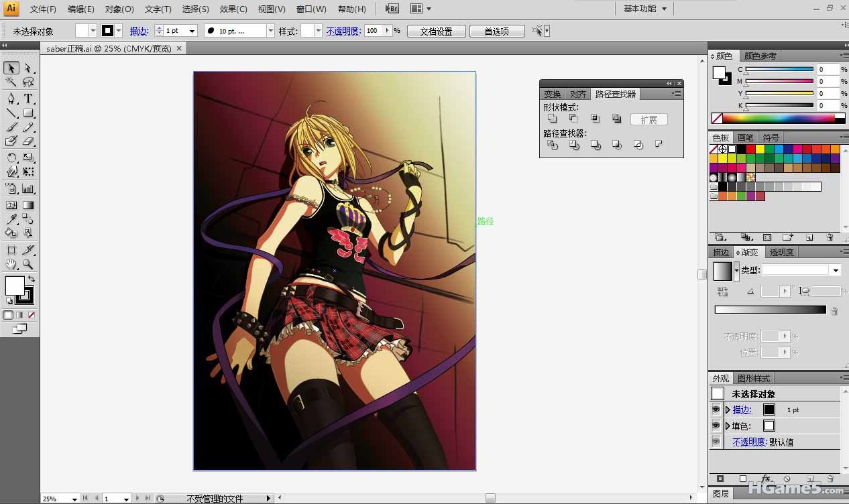Switch to the 对齐 tab
The height and width of the screenshot is (504, 849).
click(x=577, y=94)
